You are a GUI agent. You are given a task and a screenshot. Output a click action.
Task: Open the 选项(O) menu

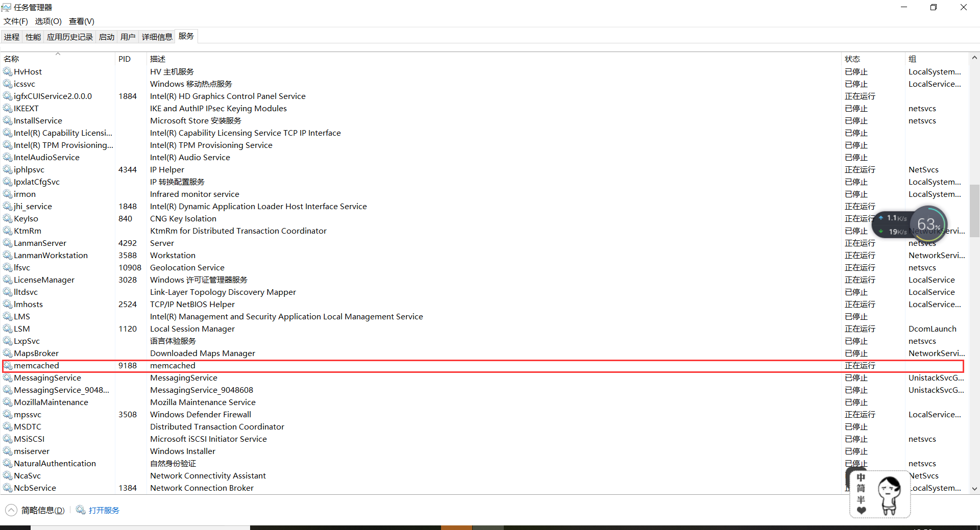[x=47, y=21]
